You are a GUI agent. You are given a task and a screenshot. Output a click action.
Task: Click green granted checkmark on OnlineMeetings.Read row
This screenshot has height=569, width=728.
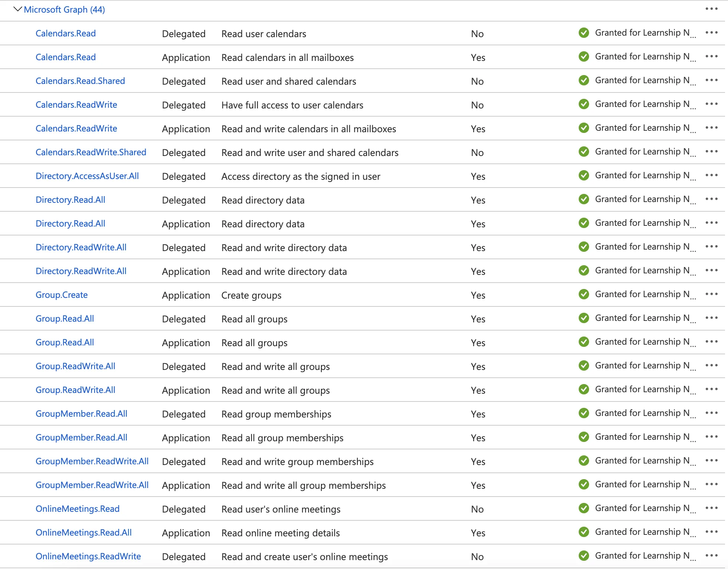pos(584,508)
